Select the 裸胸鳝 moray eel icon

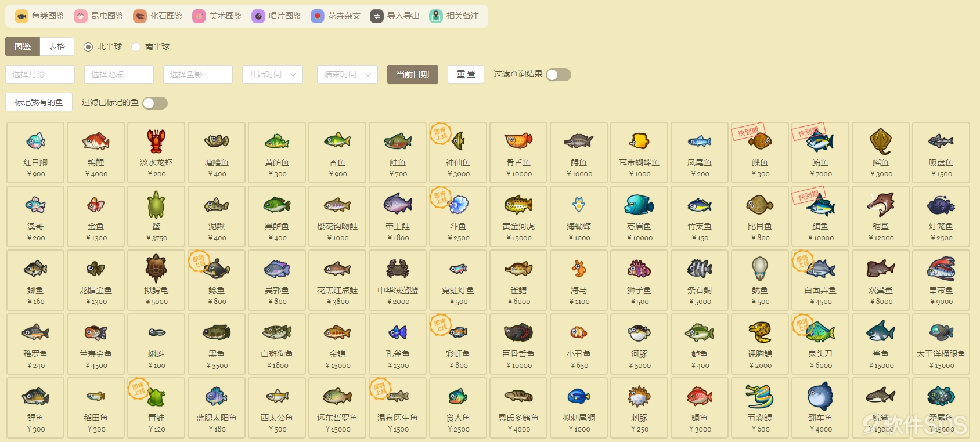point(760,332)
